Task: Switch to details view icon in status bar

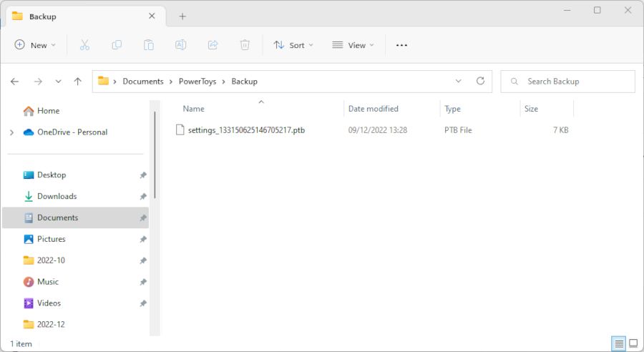Action: (x=619, y=343)
